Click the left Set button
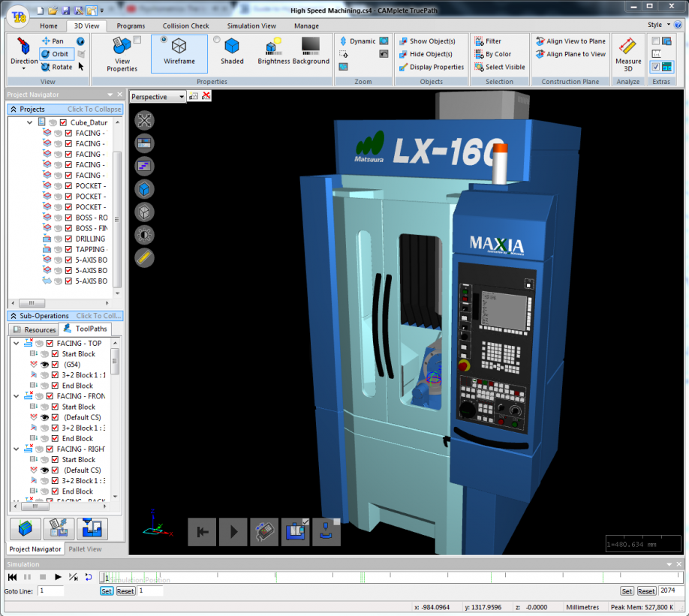 point(107,591)
